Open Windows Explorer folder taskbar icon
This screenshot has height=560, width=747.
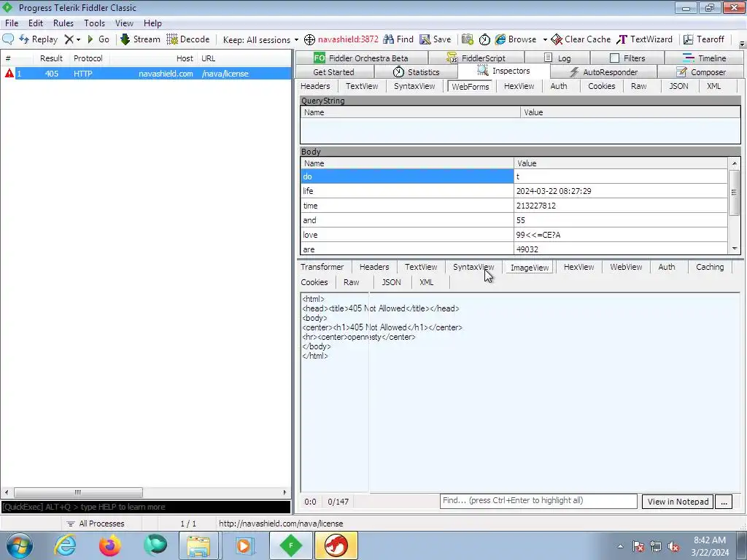[198, 545]
